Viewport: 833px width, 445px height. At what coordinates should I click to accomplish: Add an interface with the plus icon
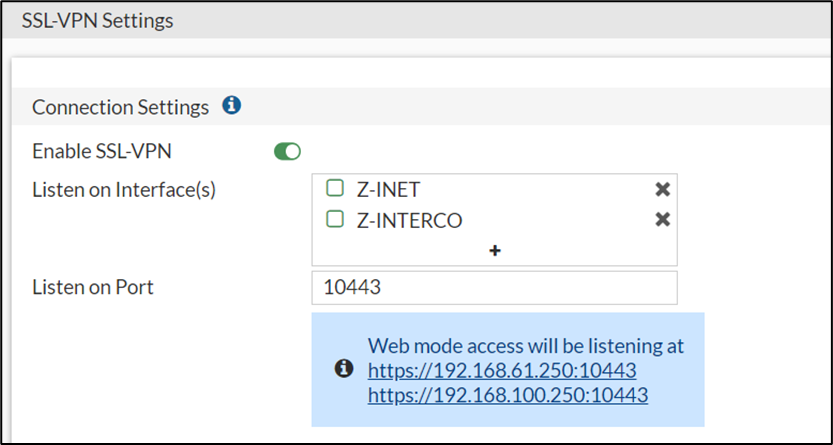click(494, 251)
